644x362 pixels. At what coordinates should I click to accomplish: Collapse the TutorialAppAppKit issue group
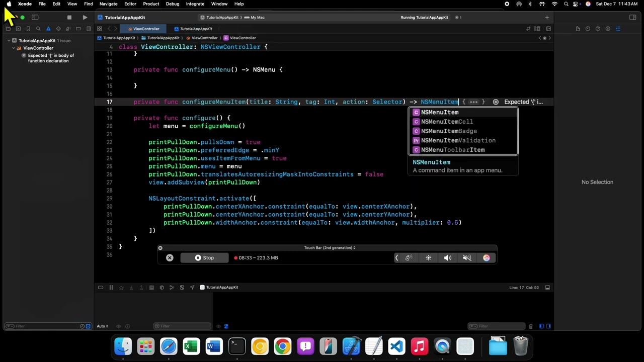pyautogui.click(x=9, y=41)
